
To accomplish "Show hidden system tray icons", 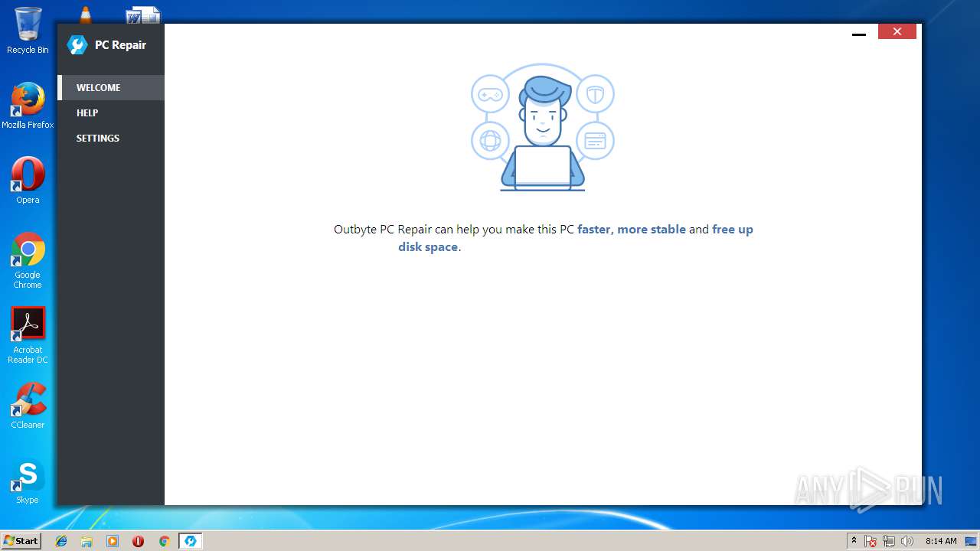I will coord(854,540).
